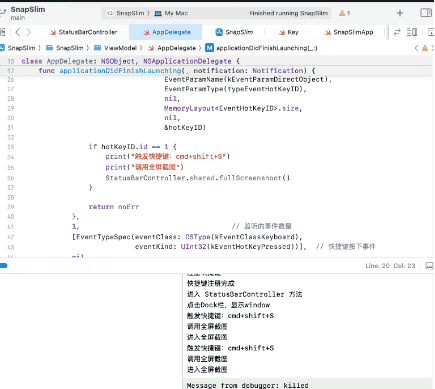Viewport: 435px width, 389px height.
Task: Click the swap arrows code review icon
Action: pyautogui.click(x=397, y=32)
